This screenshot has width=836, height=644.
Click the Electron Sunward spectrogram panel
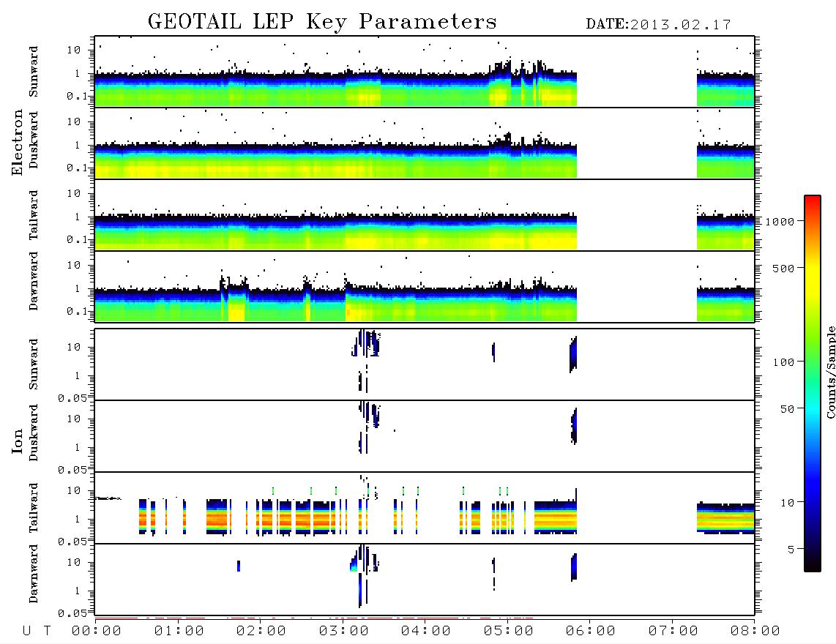click(x=425, y=72)
